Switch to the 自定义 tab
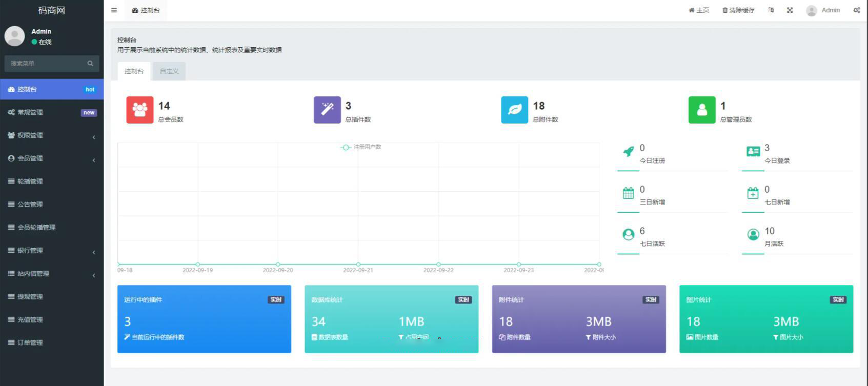Viewport: 868px width, 386px height. point(169,71)
